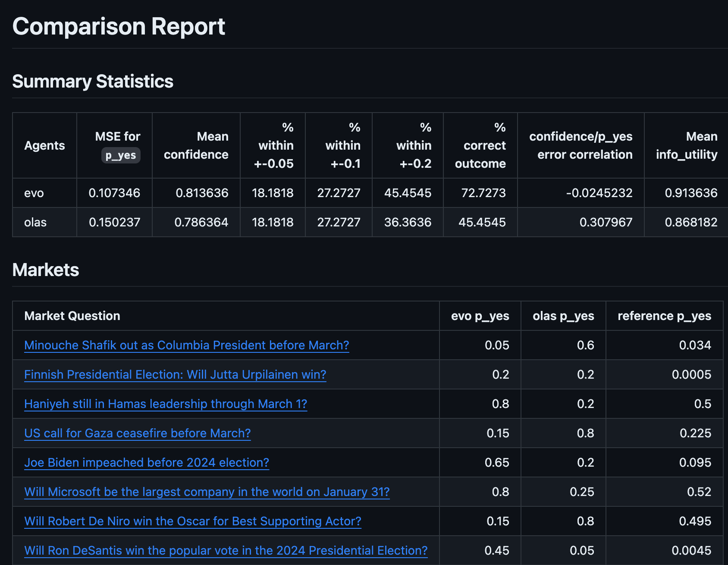Open Ron DeSantis popular vote market link
This screenshot has width=728, height=565.
pos(226,550)
